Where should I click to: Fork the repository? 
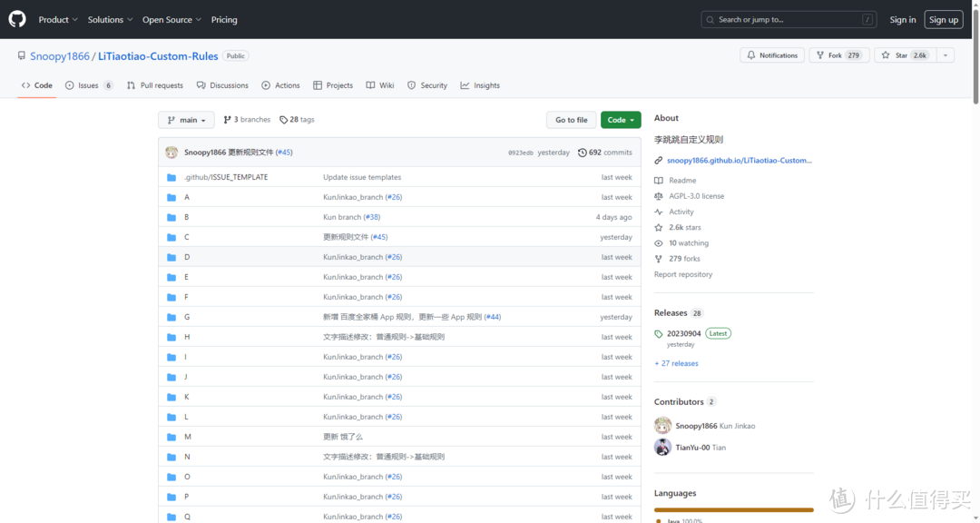point(838,55)
